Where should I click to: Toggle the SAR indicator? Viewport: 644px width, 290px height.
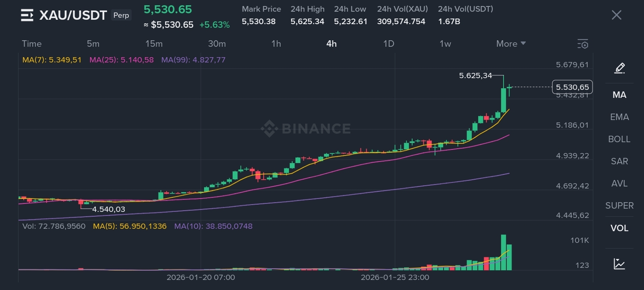(x=619, y=161)
